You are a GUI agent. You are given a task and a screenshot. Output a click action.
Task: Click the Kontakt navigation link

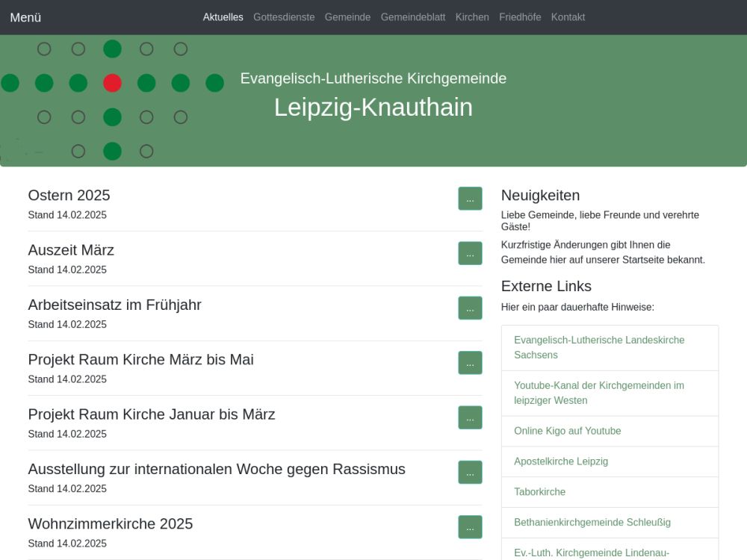pyautogui.click(x=568, y=17)
